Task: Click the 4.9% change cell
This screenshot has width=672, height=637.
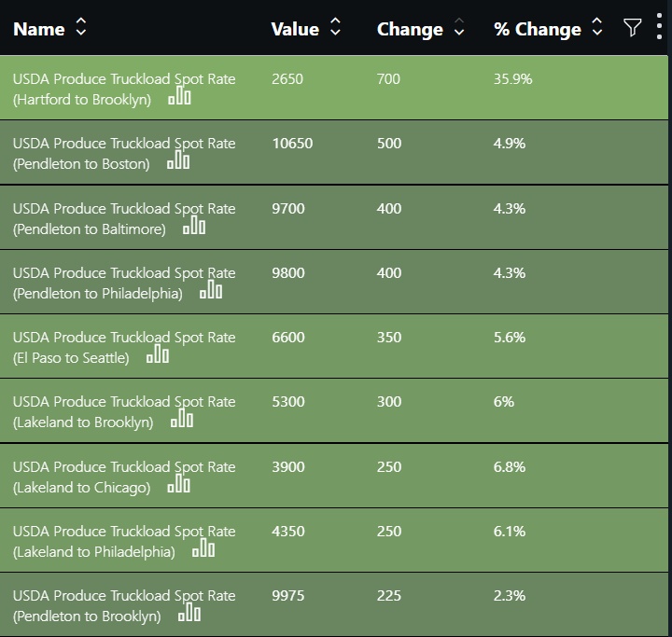Action: (510, 143)
